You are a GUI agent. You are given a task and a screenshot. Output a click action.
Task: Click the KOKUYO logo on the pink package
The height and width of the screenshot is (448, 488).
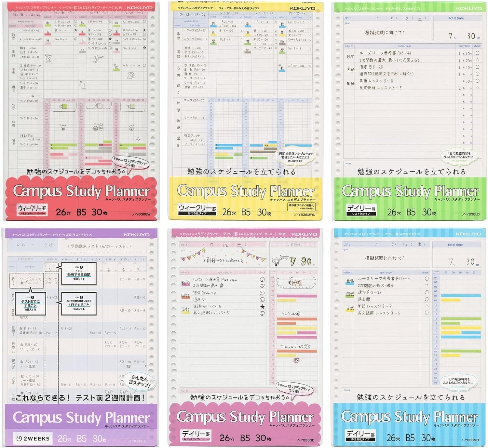304,234
